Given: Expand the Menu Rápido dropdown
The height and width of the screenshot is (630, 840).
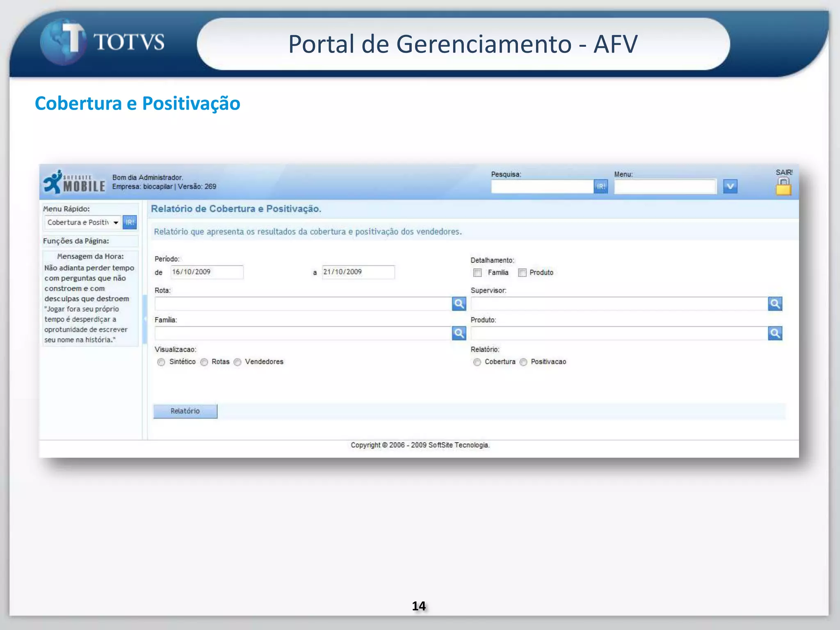Looking at the screenshot, I should [116, 223].
